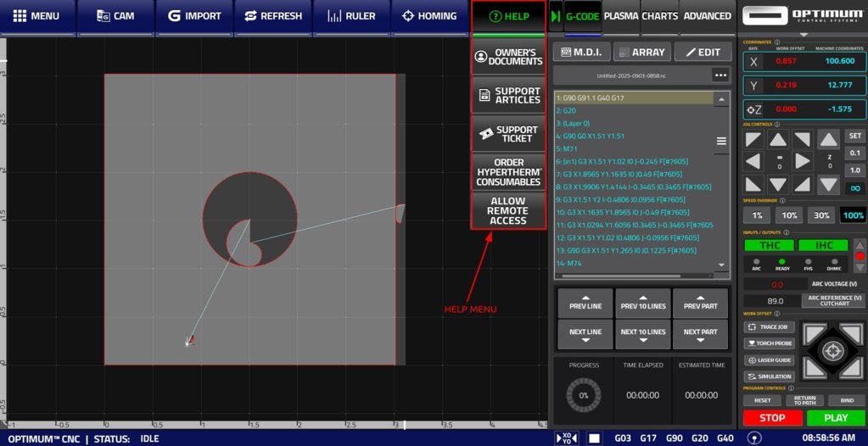Viewport: 868px width, 446px height.
Task: Select 1.0 jog step
Action: click(x=855, y=170)
